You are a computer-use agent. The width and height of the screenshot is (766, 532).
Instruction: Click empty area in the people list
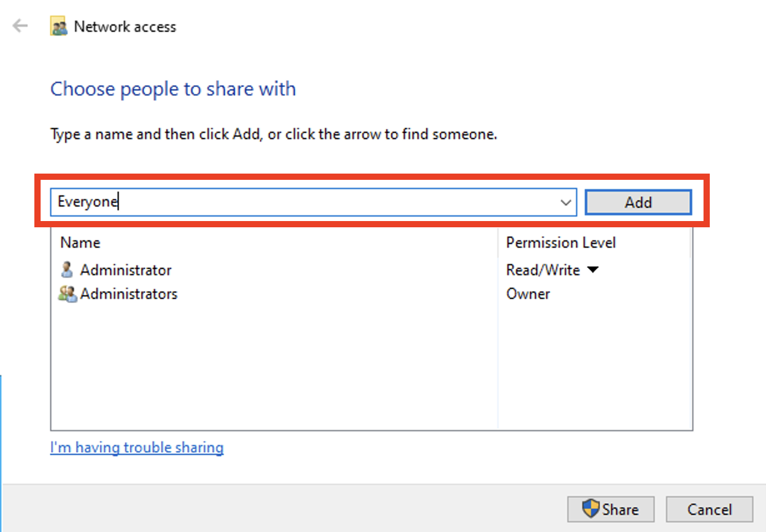pos(274,368)
